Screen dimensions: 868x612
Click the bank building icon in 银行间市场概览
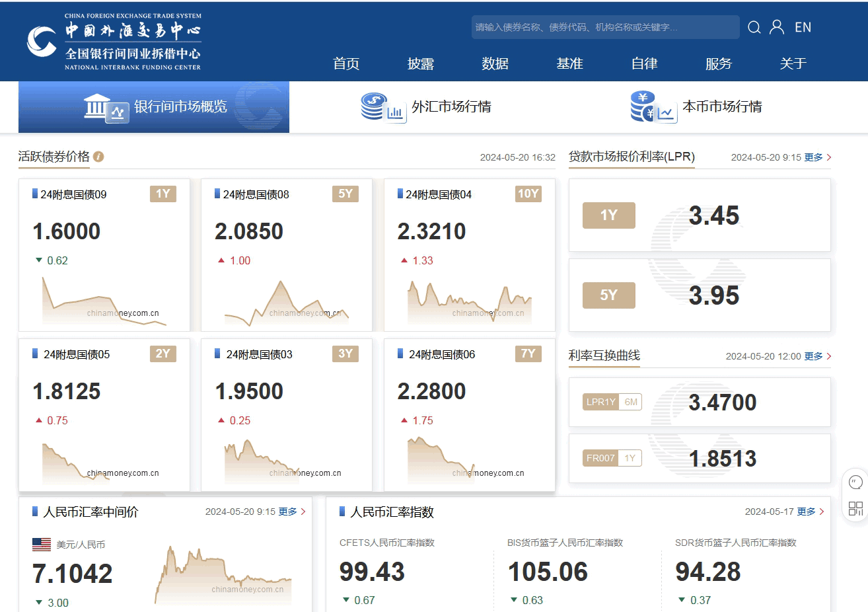click(106, 107)
